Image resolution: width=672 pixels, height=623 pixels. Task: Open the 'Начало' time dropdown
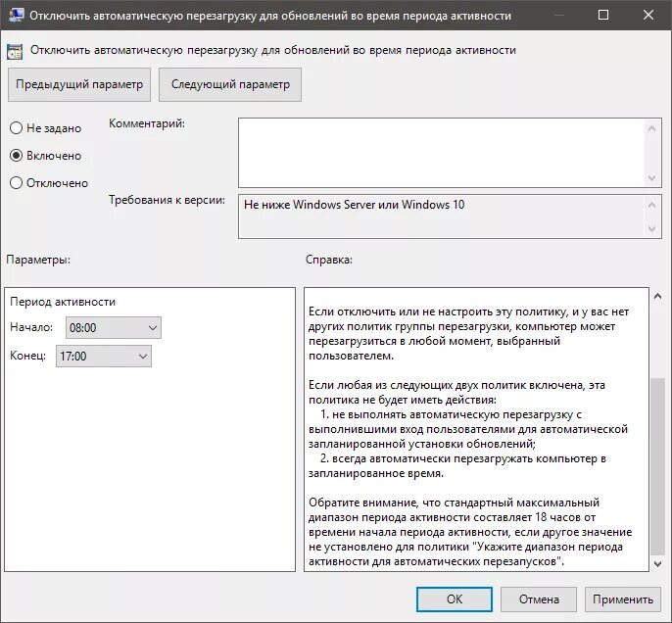click(114, 328)
